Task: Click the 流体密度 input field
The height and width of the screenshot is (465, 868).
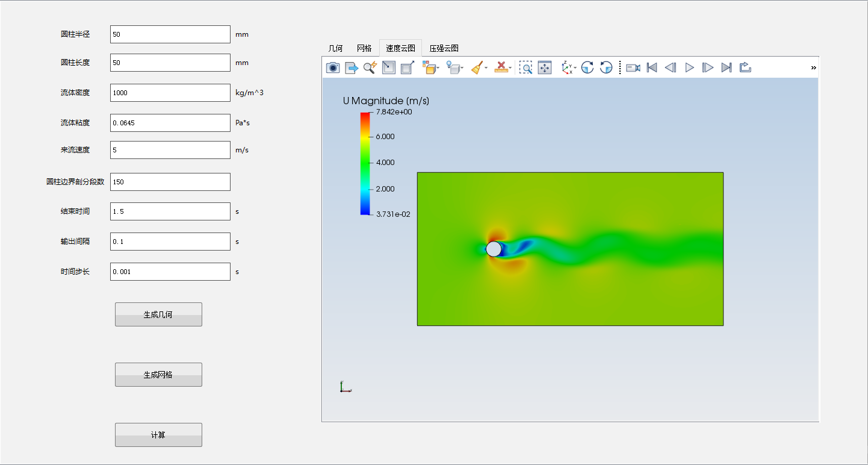Action: click(x=170, y=93)
